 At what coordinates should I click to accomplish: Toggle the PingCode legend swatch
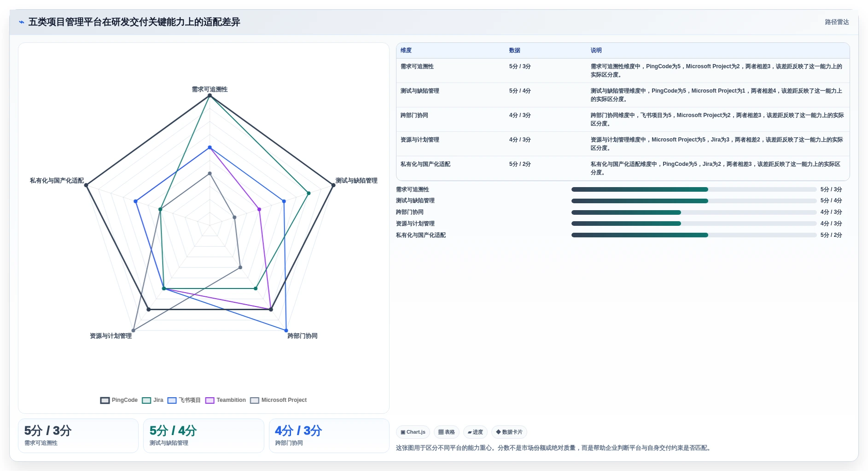(105, 400)
